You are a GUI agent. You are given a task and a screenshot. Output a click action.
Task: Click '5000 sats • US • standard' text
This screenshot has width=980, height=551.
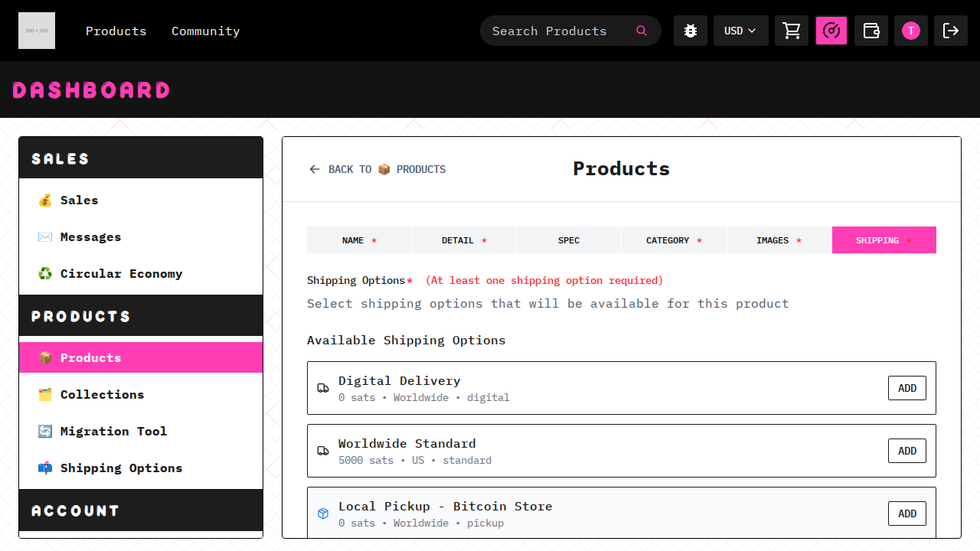[415, 460]
